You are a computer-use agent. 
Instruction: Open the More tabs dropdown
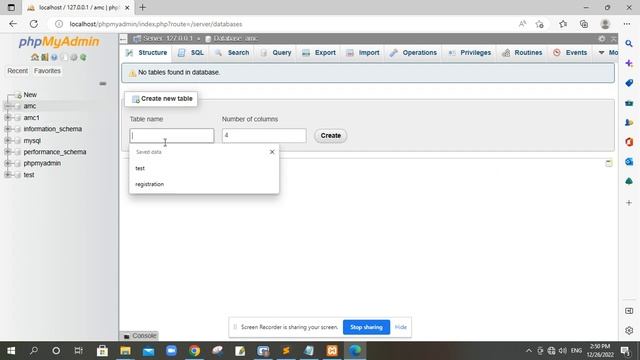tap(608, 53)
